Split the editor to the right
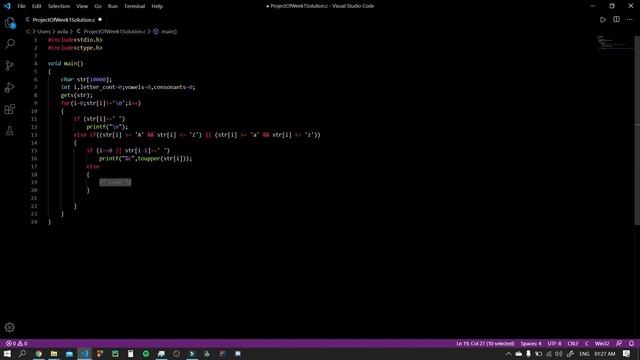 pyautogui.click(x=616, y=20)
